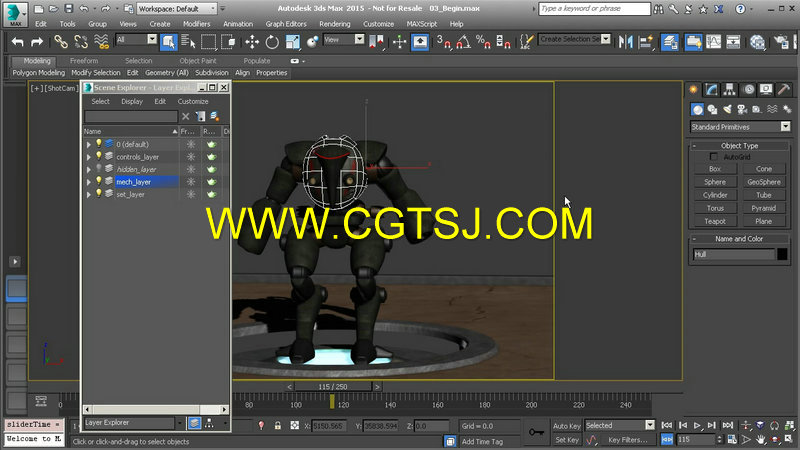800x450 pixels.
Task: Expand the set_layer tree node
Action: tap(89, 194)
